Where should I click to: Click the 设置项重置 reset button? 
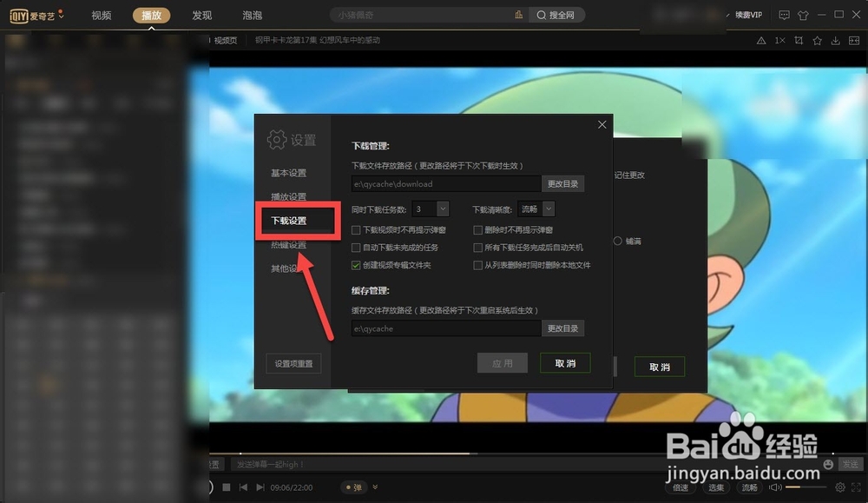click(x=293, y=363)
